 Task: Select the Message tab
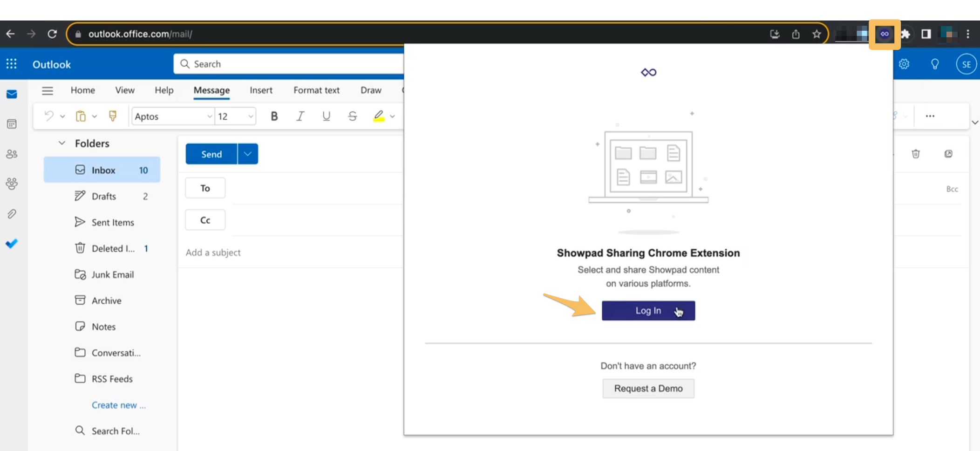tap(211, 90)
